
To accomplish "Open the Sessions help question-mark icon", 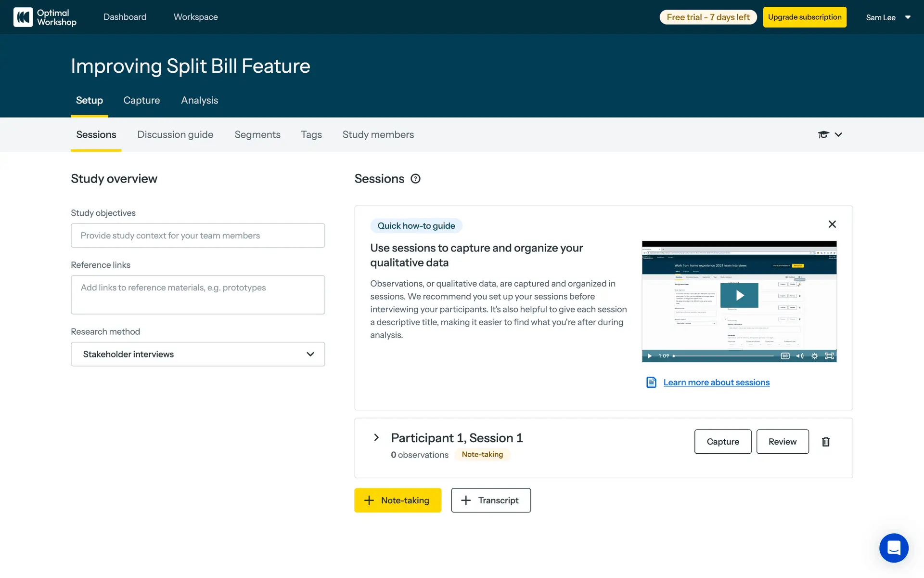I will click(415, 179).
